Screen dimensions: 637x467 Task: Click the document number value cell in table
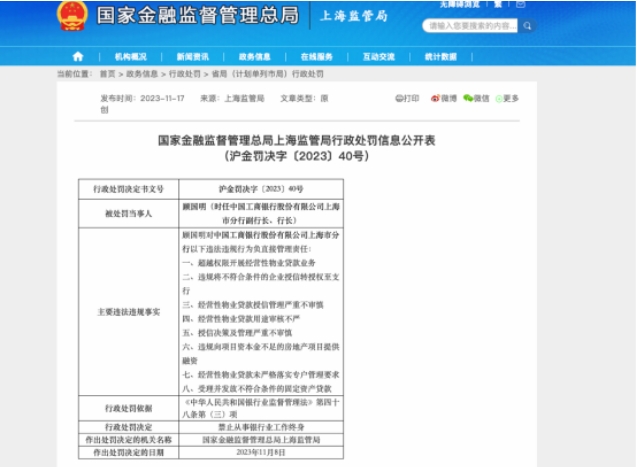pyautogui.click(x=261, y=189)
